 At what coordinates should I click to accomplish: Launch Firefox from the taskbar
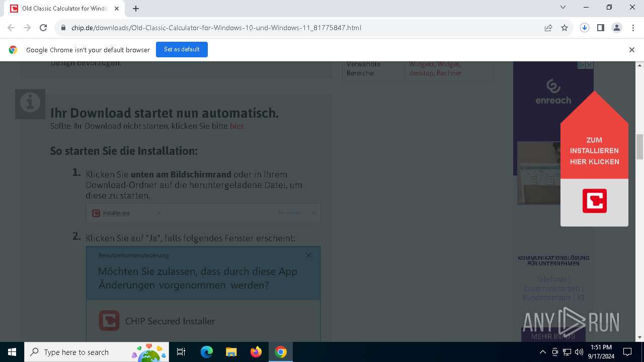[256, 352]
